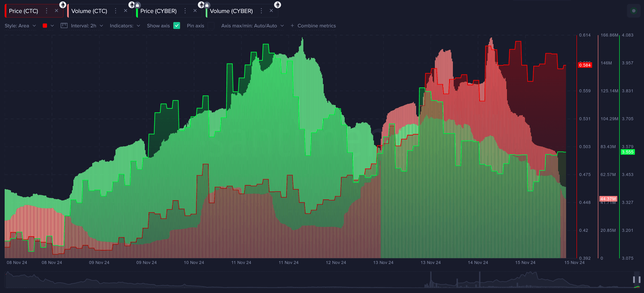Image resolution: width=644 pixels, height=293 pixels.
Task: Click Combine metrics button
Action: point(313,26)
